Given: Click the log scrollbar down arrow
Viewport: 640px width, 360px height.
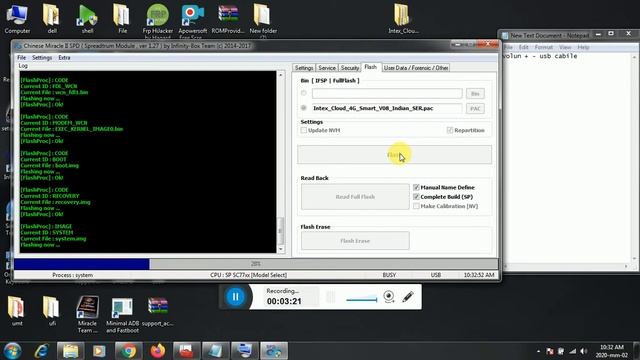Looking at the screenshot, I should [280, 249].
